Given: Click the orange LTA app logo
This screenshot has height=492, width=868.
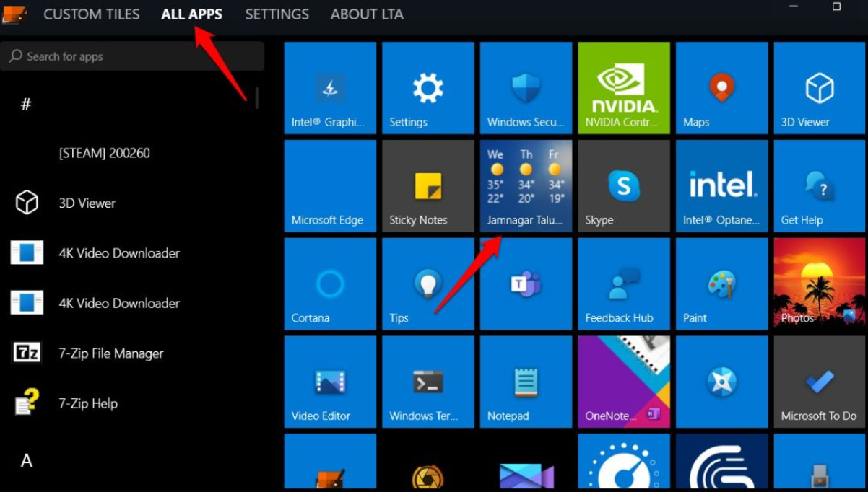Looking at the screenshot, I should point(14,14).
